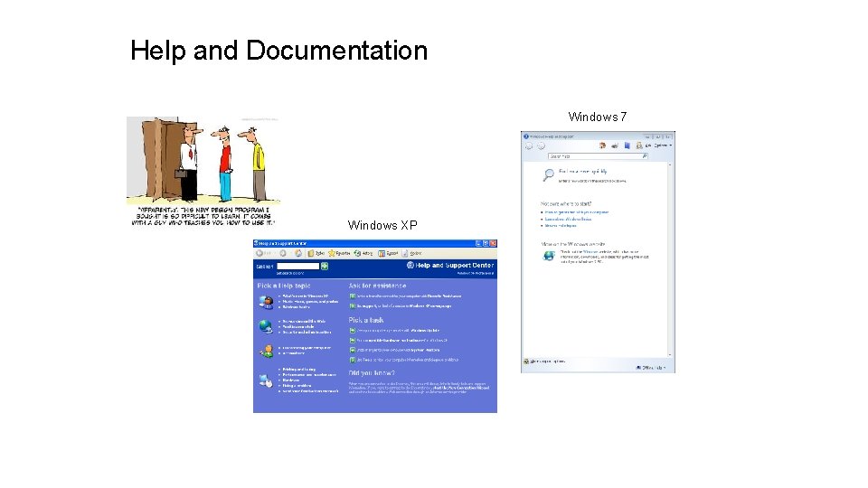Image resolution: width=868 pixels, height=488 pixels.
Task: Open Browse Help topics link
Action: point(561,226)
